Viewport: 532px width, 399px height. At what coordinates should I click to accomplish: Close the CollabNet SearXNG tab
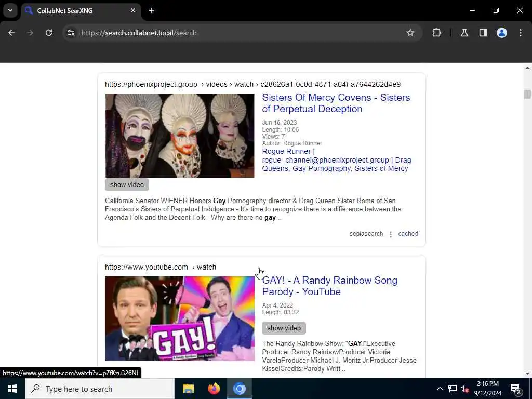(133, 10)
